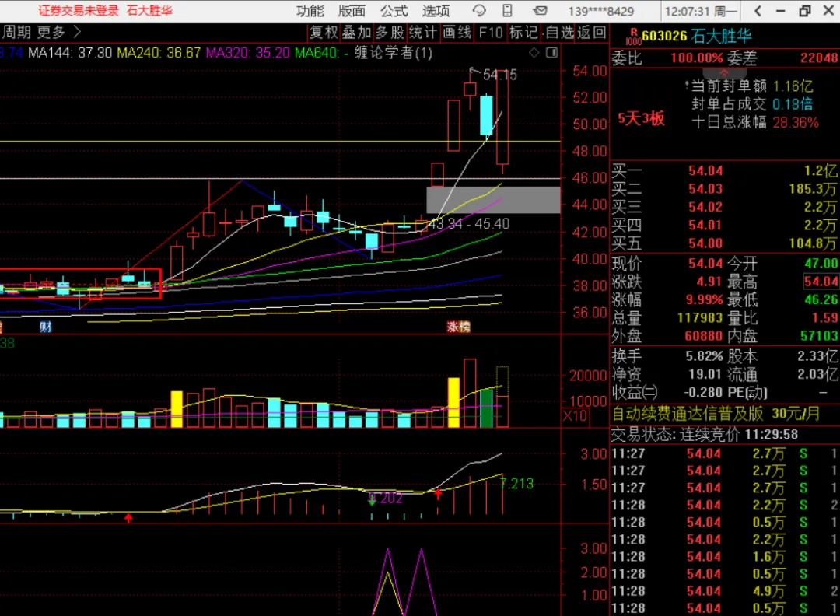Open the 选项 options menu
The image size is (840, 616).
pyautogui.click(x=436, y=11)
